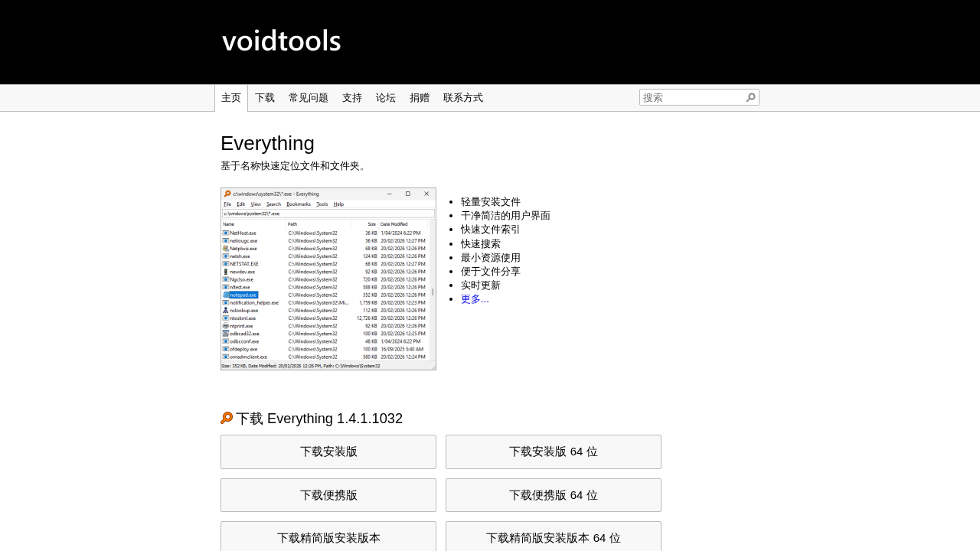Screen dimensions: 980x551
Task: Click the search magnifier icon
Action: point(751,97)
